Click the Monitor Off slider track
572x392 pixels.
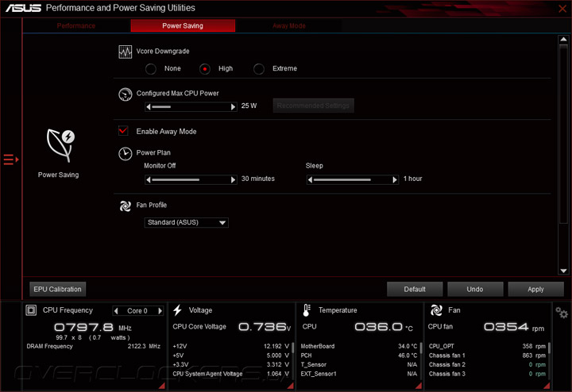click(x=191, y=179)
